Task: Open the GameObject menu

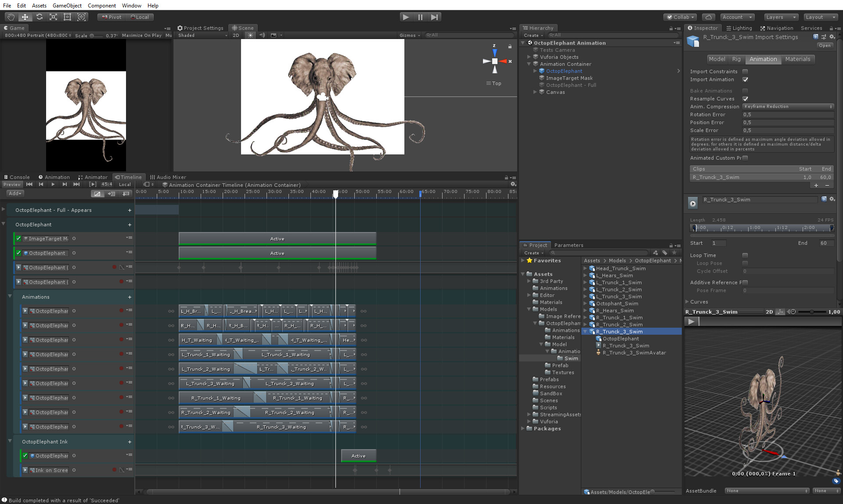Action: [x=67, y=5]
